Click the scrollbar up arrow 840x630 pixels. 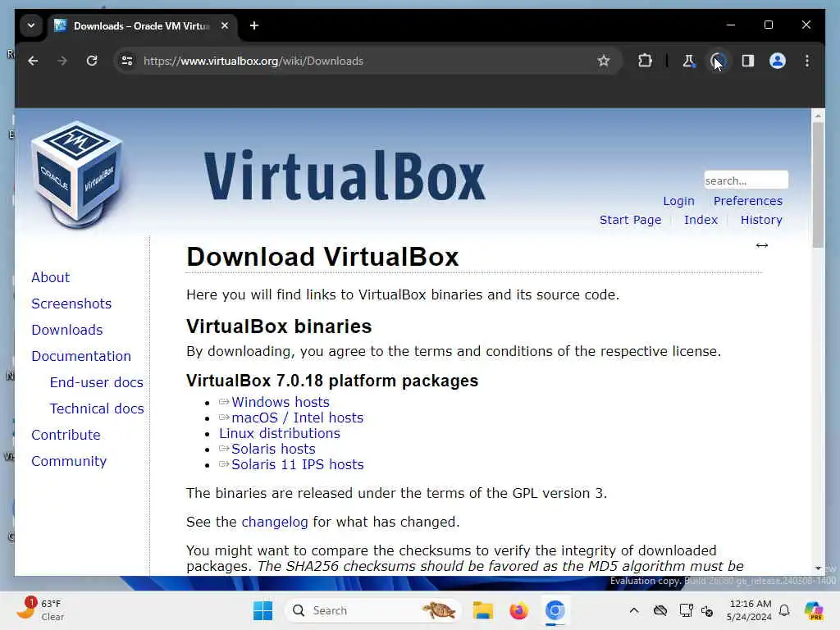point(818,115)
